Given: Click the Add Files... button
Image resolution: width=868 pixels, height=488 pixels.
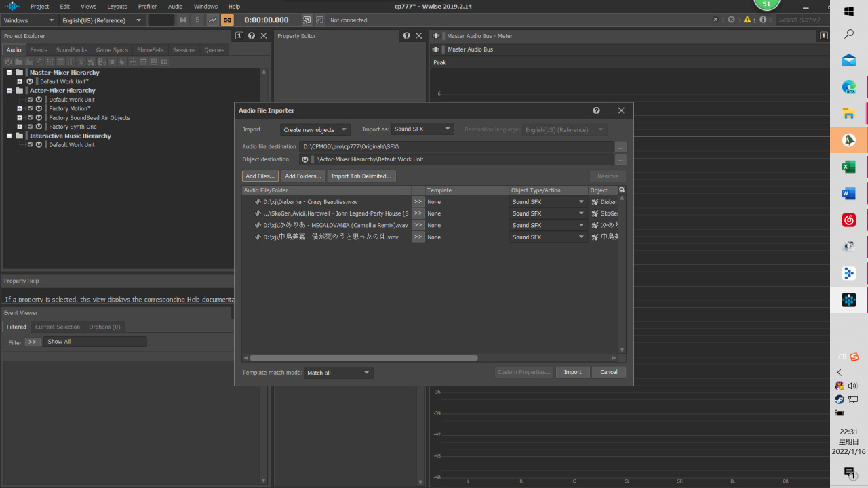Looking at the screenshot, I should pos(260,176).
